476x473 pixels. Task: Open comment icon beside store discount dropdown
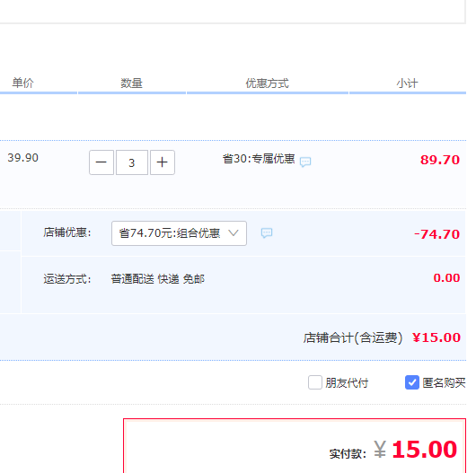[x=267, y=233]
